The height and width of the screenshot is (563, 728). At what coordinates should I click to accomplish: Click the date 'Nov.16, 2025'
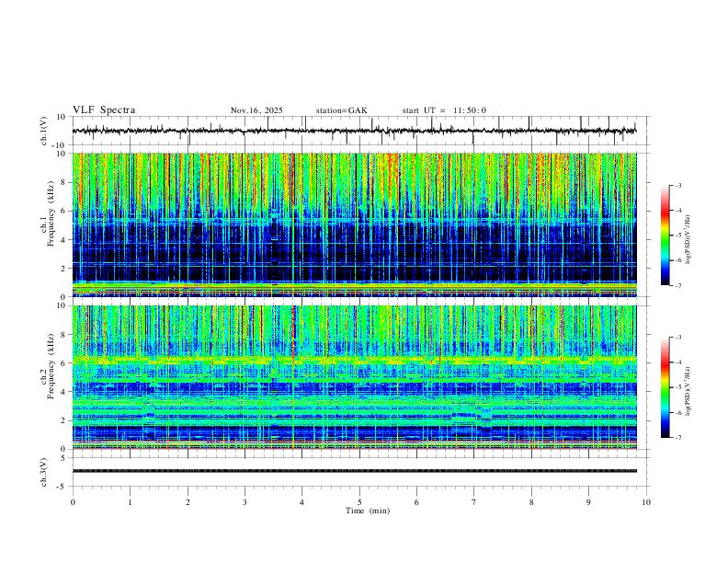[256, 110]
